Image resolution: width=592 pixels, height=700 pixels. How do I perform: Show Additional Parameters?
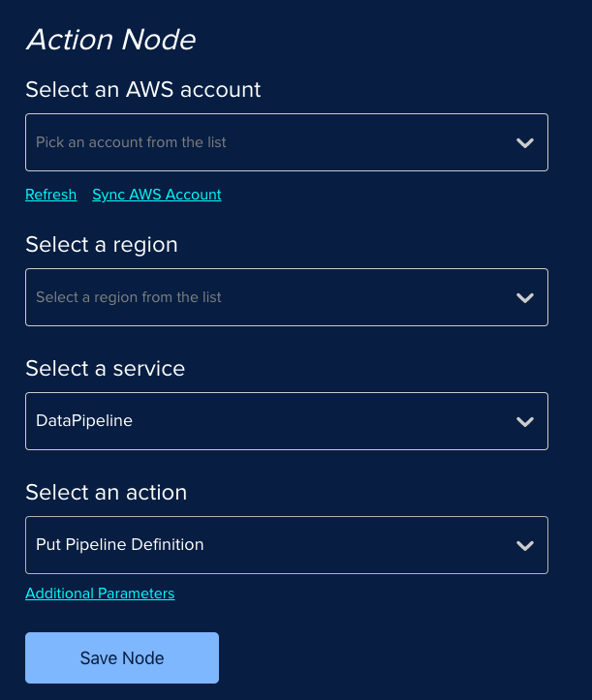100,593
